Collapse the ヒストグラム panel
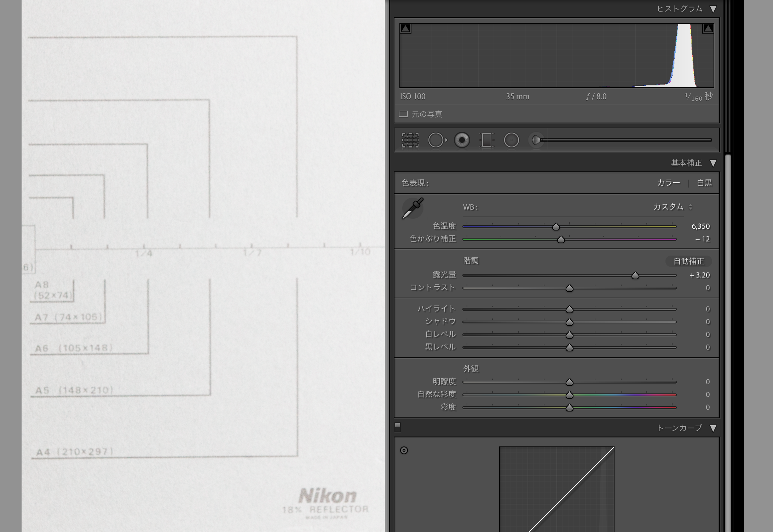Viewport: 773px width, 532px height. [x=713, y=9]
